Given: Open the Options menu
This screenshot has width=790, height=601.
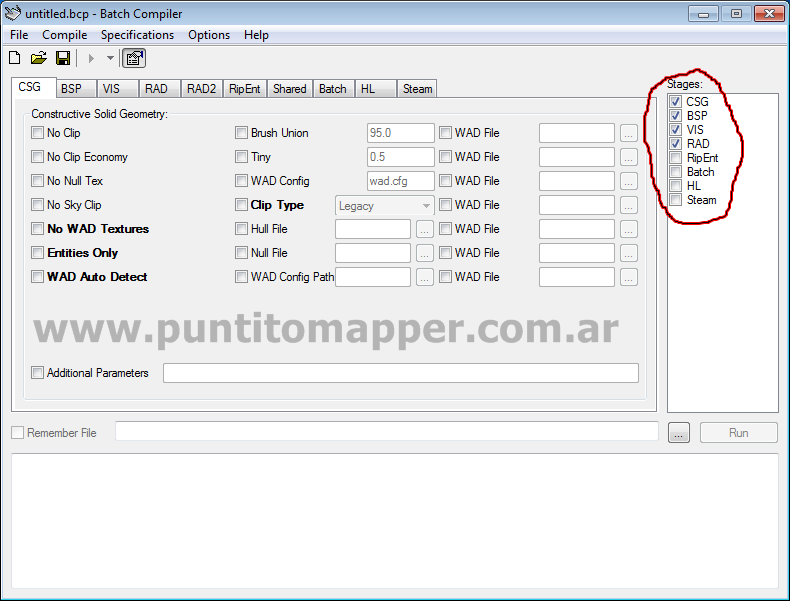Looking at the screenshot, I should click(209, 35).
